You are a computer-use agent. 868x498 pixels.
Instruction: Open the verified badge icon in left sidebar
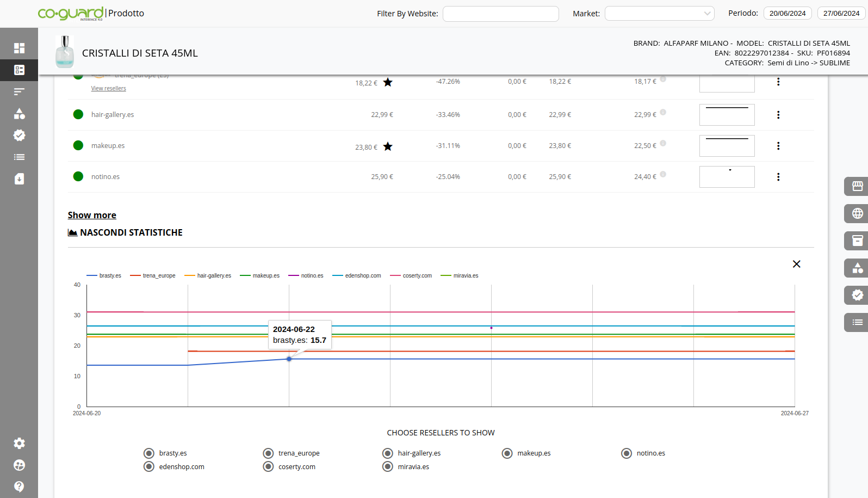(19, 136)
